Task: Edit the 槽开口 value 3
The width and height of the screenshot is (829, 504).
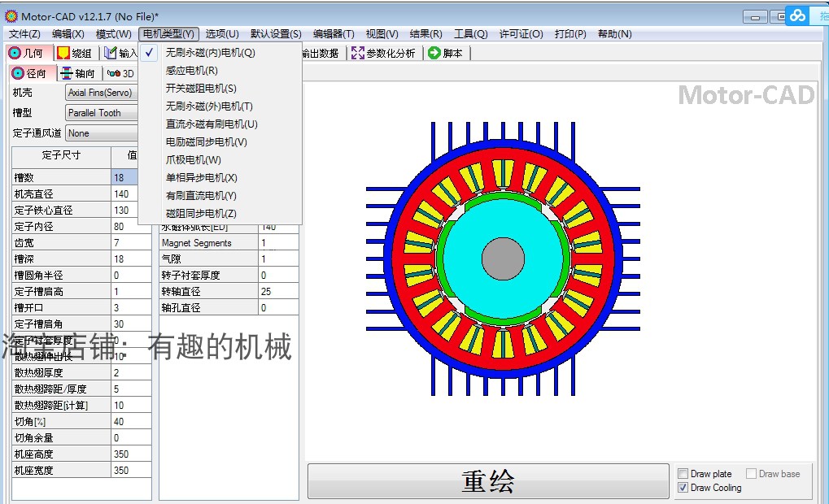Action: click(x=131, y=308)
